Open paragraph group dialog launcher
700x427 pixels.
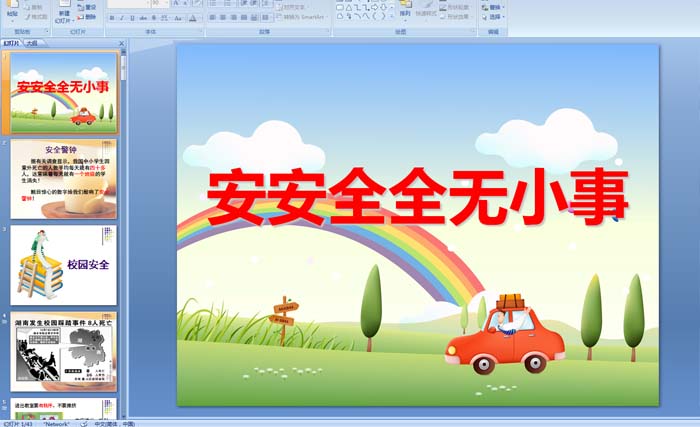pyautogui.click(x=328, y=31)
